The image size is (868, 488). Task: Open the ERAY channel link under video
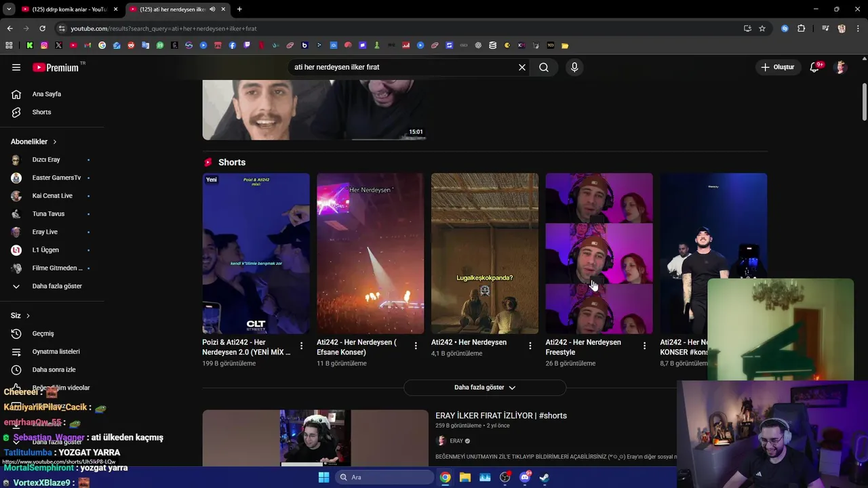tap(456, 441)
